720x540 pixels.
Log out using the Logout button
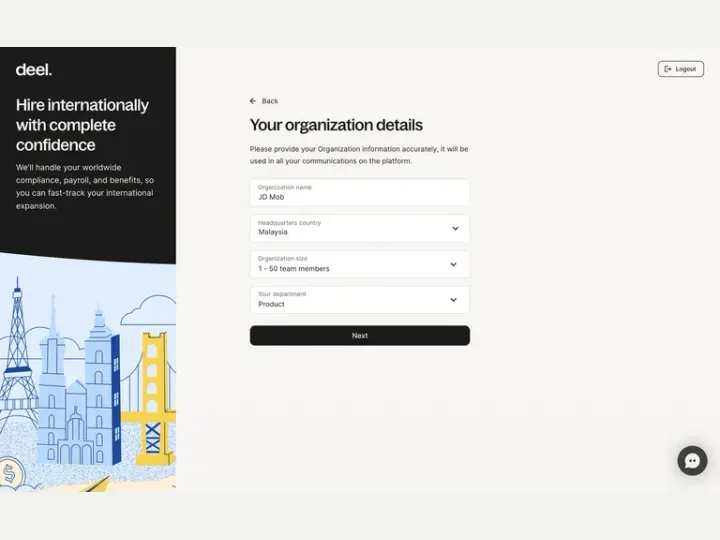(x=681, y=69)
